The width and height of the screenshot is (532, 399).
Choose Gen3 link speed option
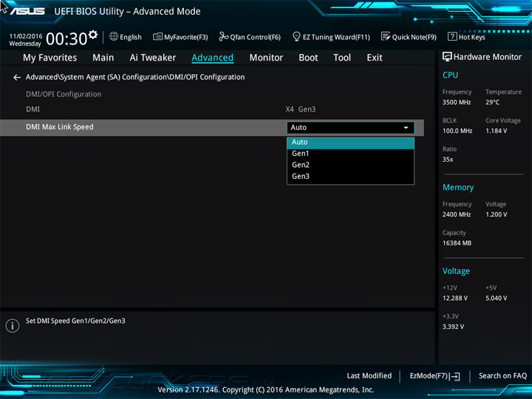[301, 177]
